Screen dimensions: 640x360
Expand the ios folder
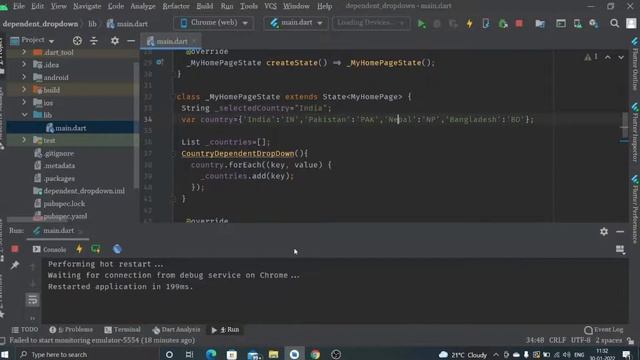pos(24,102)
